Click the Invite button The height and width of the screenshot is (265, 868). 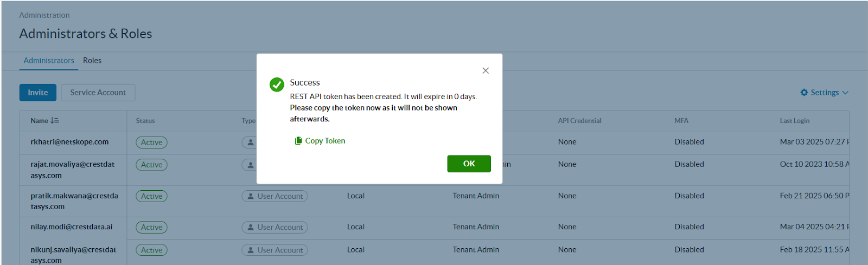pos(38,93)
